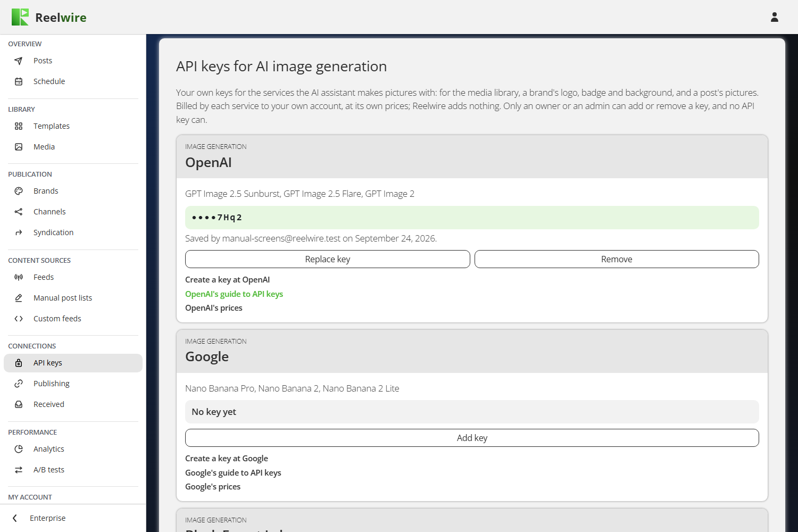
Task: Select Syndication in sidebar
Action: [73, 232]
